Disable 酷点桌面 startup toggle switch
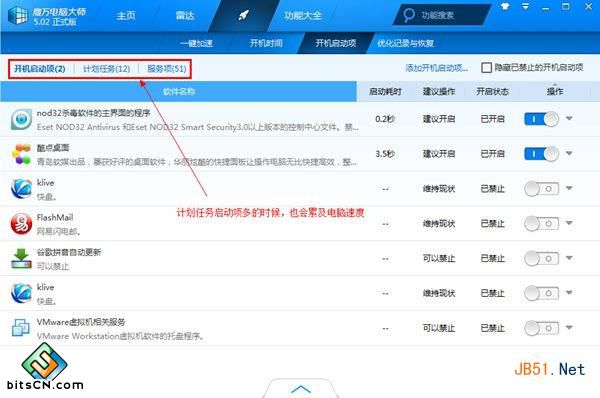Screen dimensions: 600x398 [x=541, y=154]
